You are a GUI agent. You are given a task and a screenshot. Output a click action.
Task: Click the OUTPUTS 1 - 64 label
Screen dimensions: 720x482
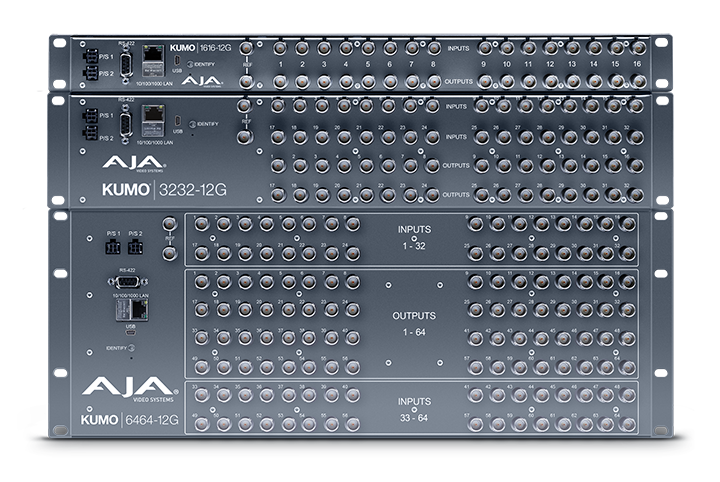click(x=413, y=323)
